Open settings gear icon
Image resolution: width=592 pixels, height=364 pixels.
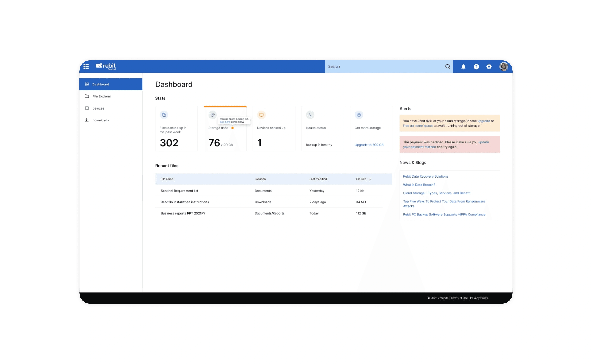[x=489, y=67]
